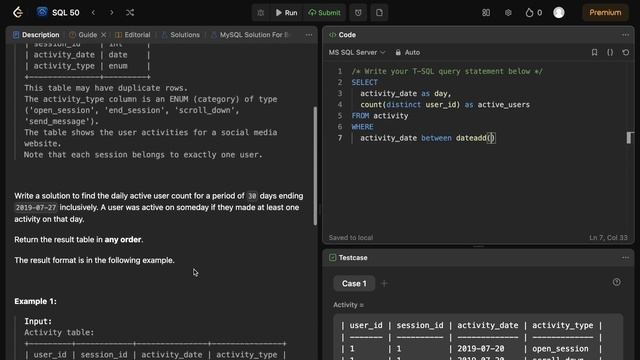Open the notes icon
Image resolution: width=640 pixels, height=360 pixels.
tap(379, 13)
